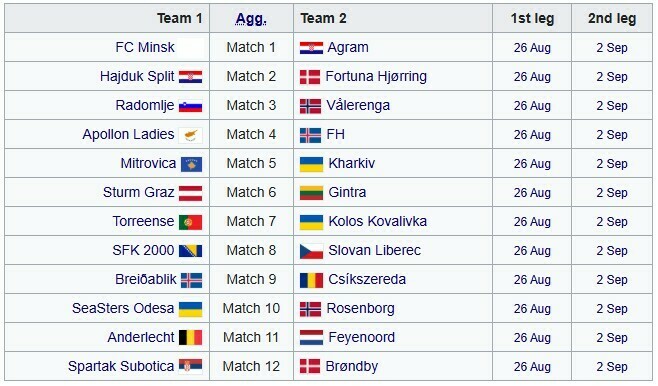This screenshot has width=658, height=386.
Task: Click the Croatia flag beside Agram
Action: [x=311, y=48]
